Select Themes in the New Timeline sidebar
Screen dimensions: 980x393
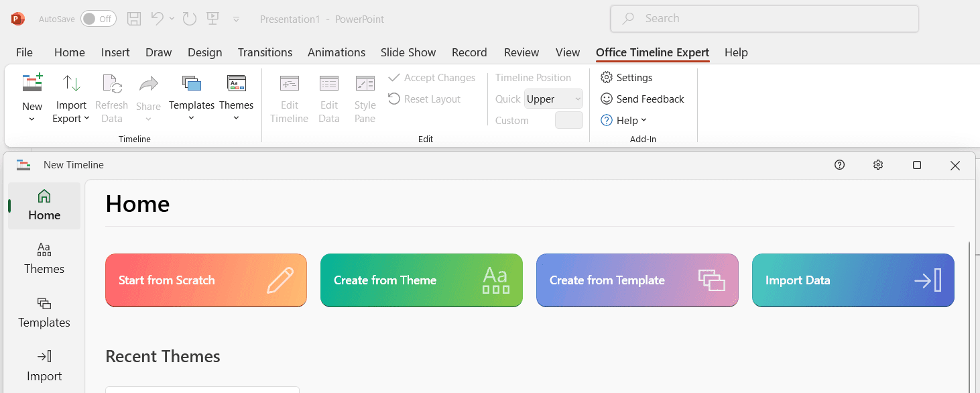(x=44, y=258)
